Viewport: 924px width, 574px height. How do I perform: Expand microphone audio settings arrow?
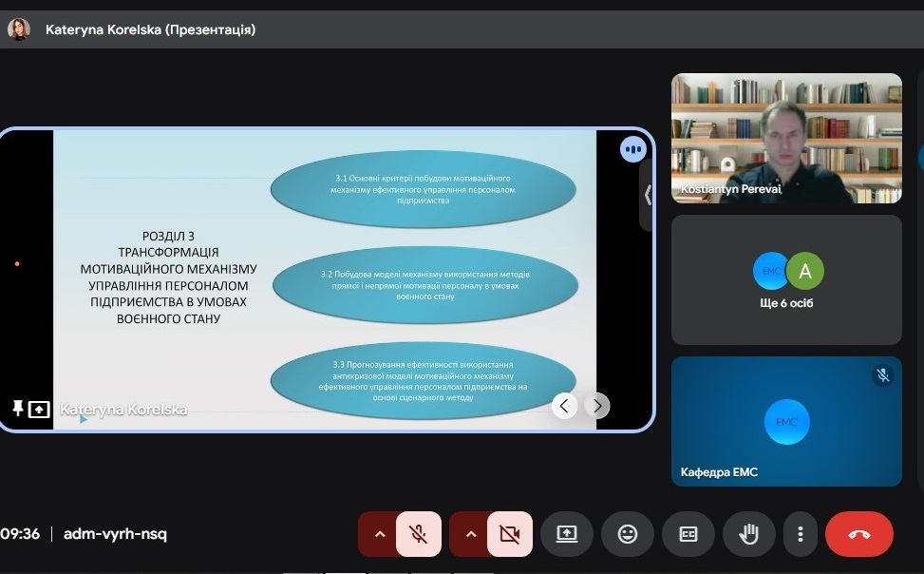380,534
